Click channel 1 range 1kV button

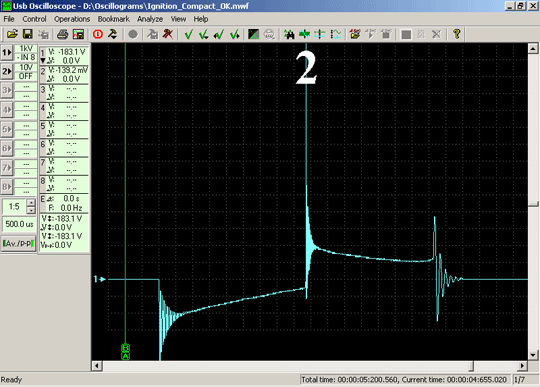26,49
